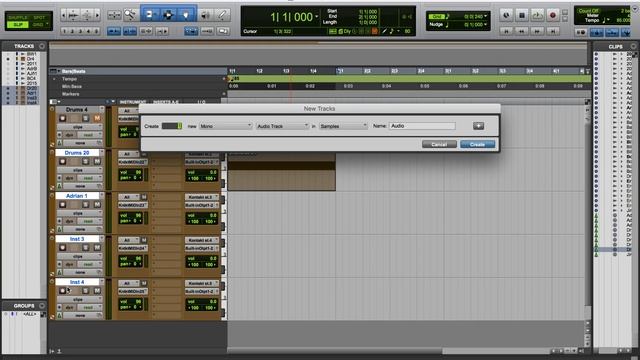Select the Grabber hand tool
The width and height of the screenshot is (640, 360).
pyautogui.click(x=186, y=15)
